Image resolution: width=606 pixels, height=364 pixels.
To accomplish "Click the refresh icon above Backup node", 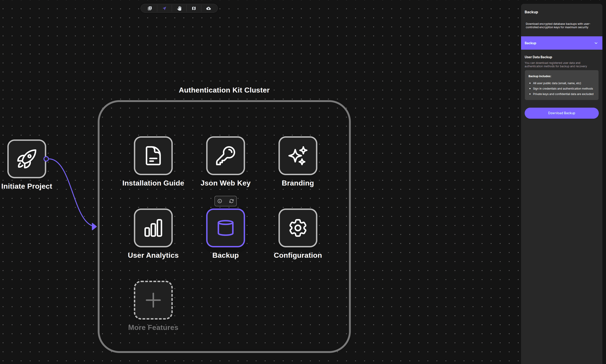I will tap(231, 201).
